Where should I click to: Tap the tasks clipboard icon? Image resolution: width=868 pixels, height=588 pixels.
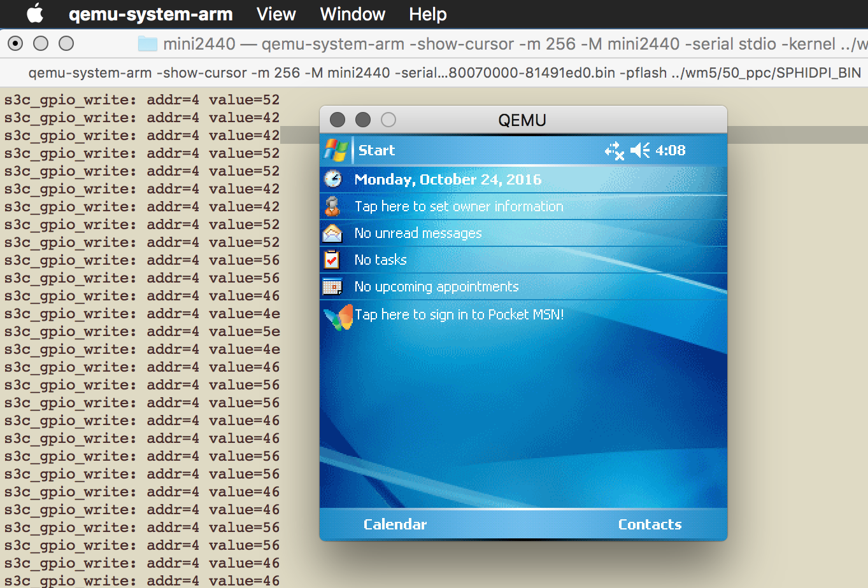(x=332, y=260)
